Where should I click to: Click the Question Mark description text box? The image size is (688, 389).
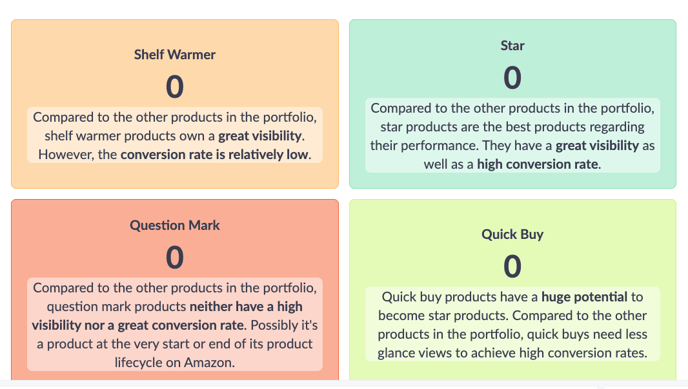175,325
